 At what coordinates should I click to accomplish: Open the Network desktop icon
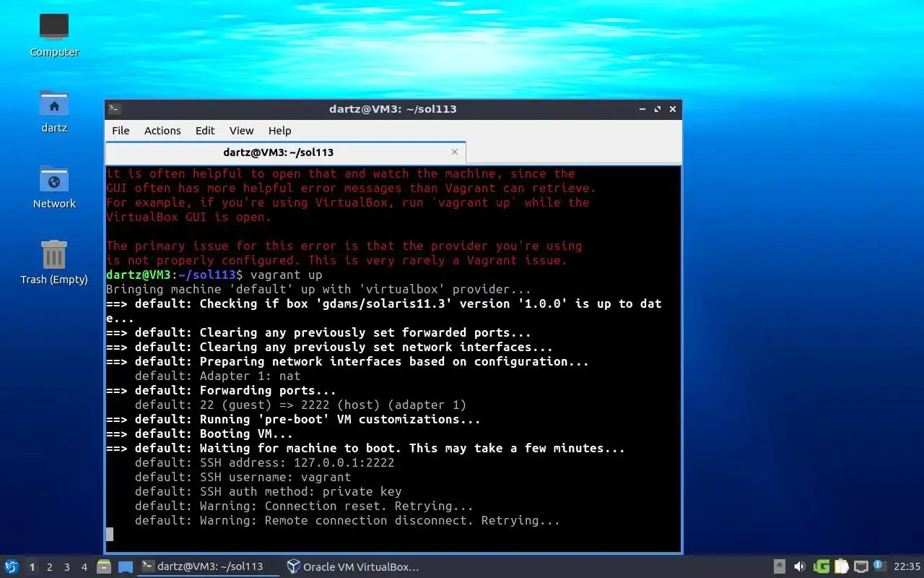pos(54,187)
